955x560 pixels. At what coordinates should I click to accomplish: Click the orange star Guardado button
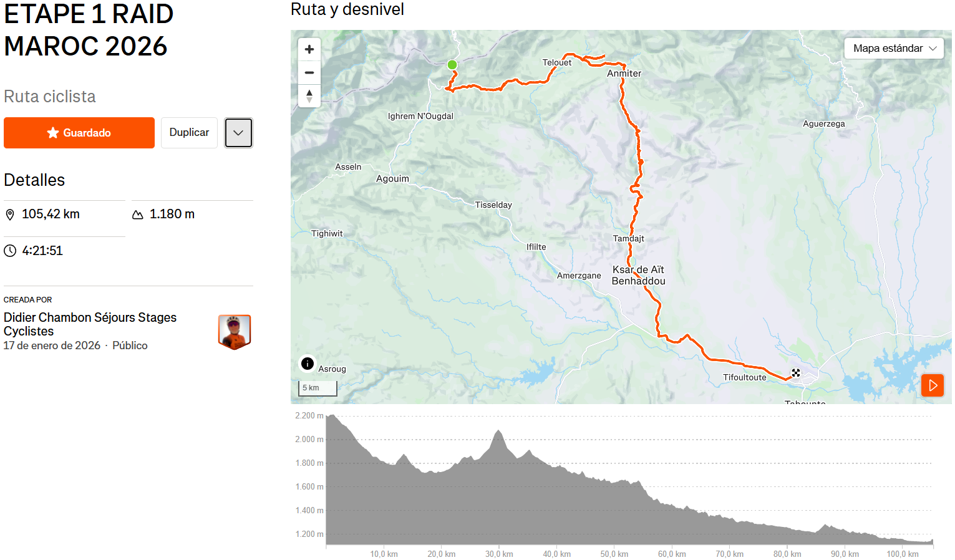click(x=79, y=133)
